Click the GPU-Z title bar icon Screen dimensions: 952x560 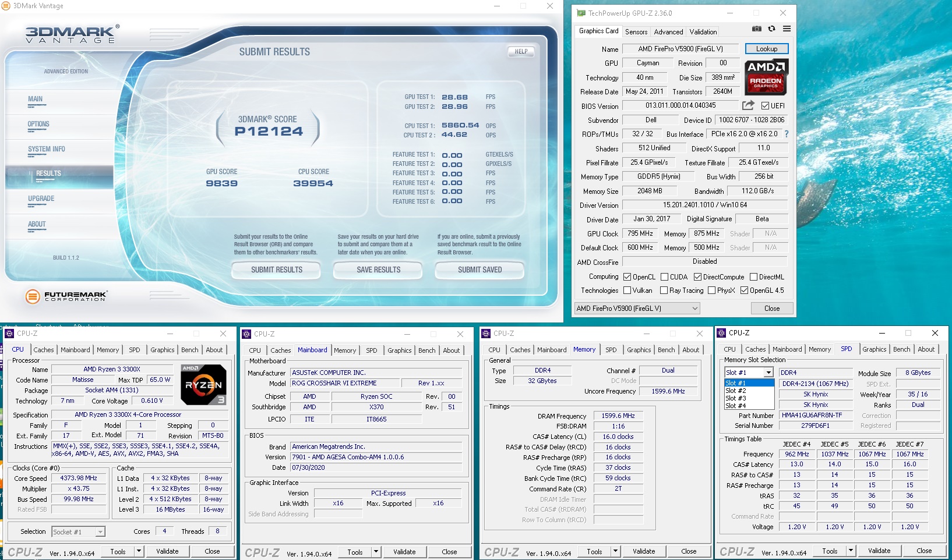click(581, 13)
